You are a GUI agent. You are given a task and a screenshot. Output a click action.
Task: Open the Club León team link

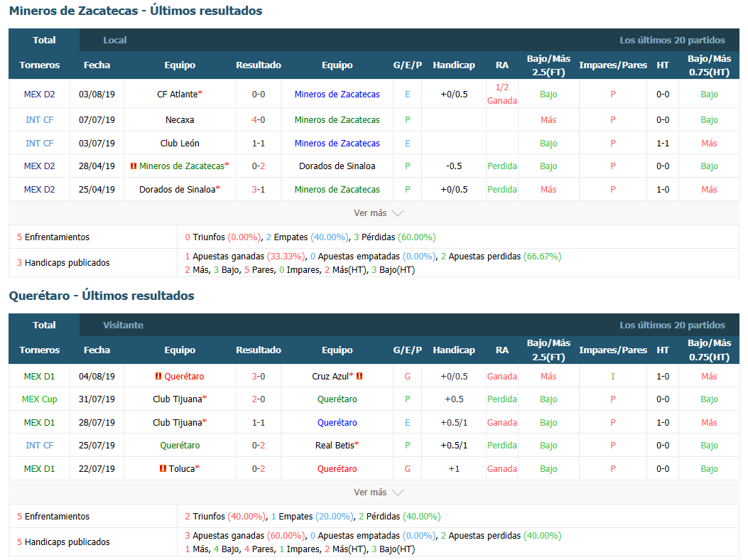[x=180, y=144]
